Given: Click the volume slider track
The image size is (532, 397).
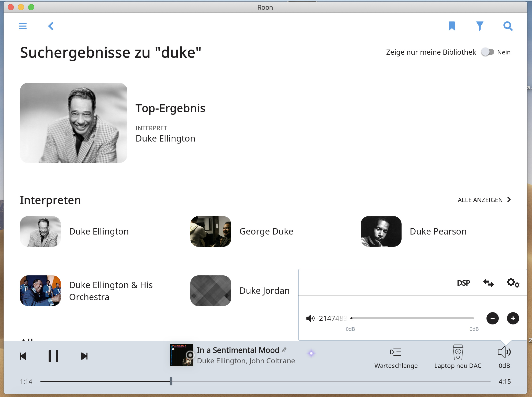Looking at the screenshot, I should point(413,318).
